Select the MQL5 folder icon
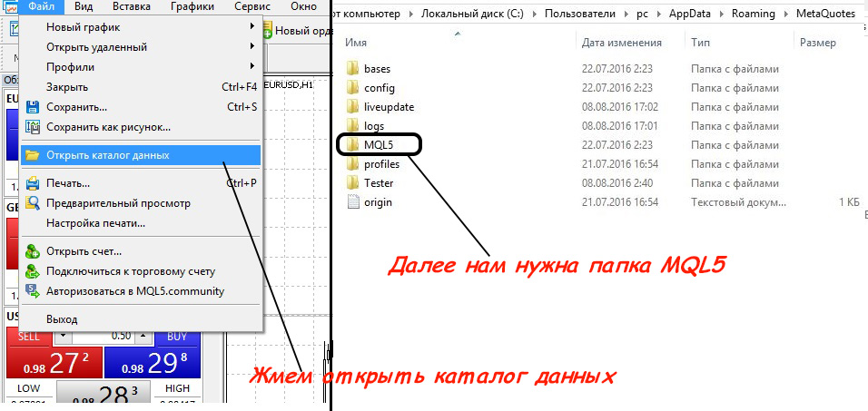 tap(353, 145)
